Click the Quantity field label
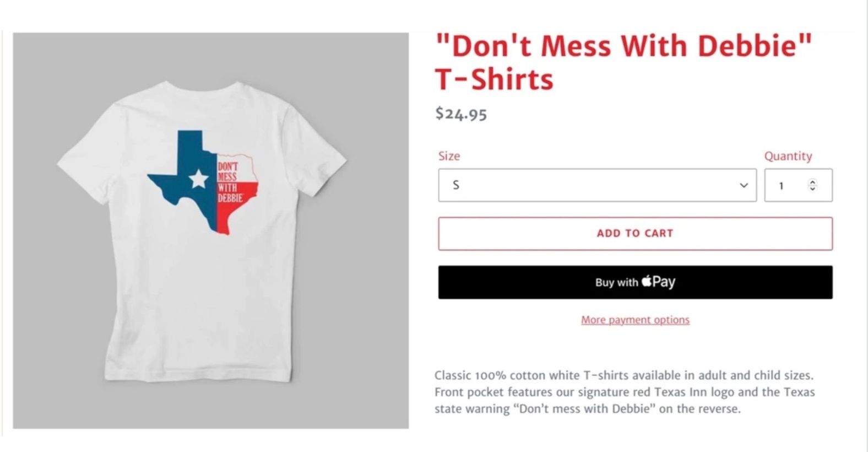 [x=788, y=156]
